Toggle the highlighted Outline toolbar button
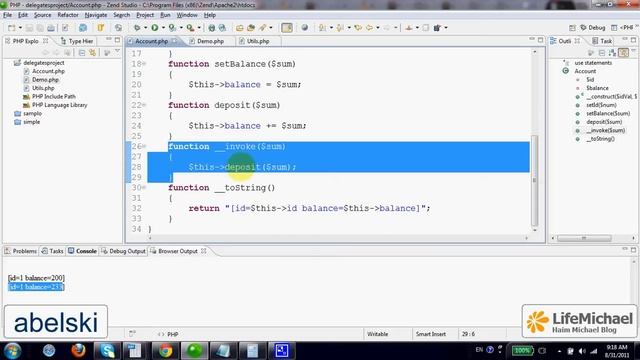The image size is (640, 360). coord(623,53)
